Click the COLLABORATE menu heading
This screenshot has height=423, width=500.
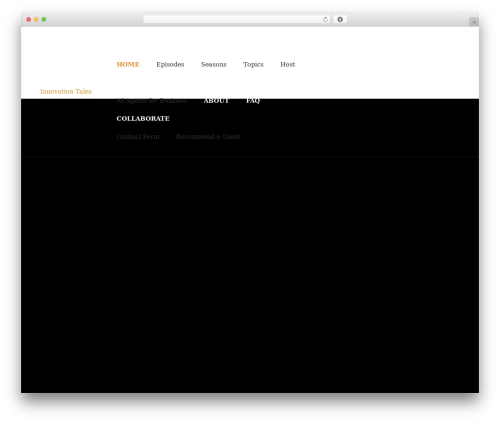click(x=143, y=119)
